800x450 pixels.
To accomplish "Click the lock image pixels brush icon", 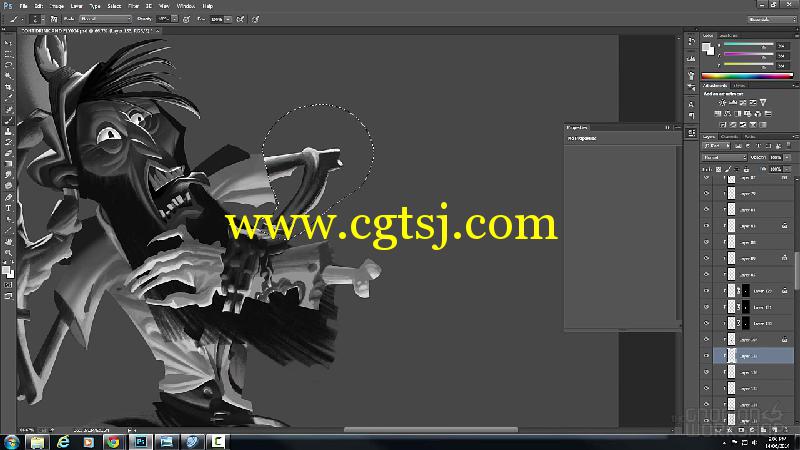I will 728,169.
